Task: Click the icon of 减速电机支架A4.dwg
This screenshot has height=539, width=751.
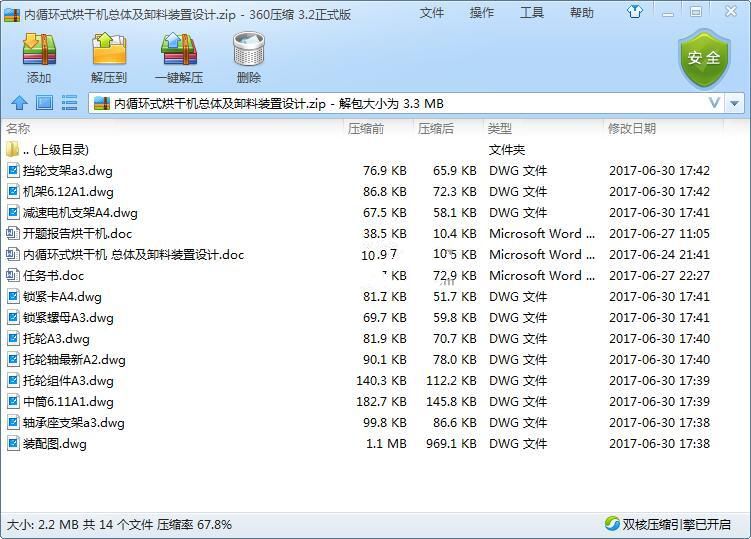Action: coord(13,213)
